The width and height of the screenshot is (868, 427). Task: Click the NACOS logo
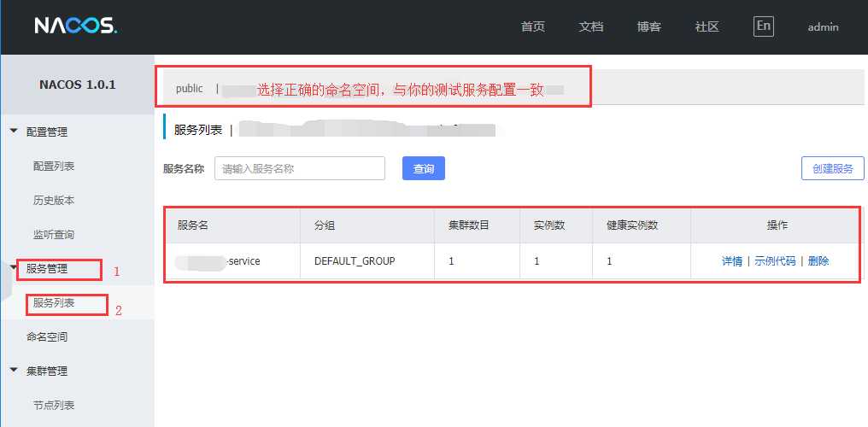coord(76,26)
